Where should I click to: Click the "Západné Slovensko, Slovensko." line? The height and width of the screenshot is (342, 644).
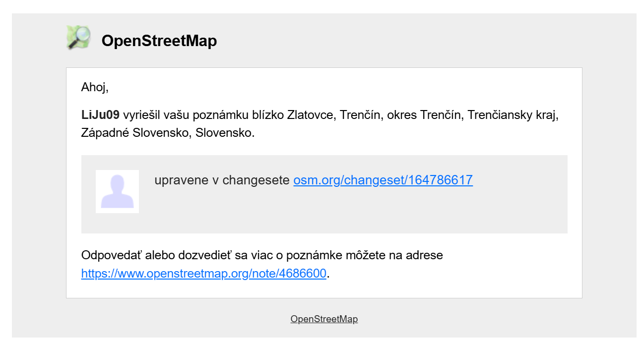(x=168, y=133)
